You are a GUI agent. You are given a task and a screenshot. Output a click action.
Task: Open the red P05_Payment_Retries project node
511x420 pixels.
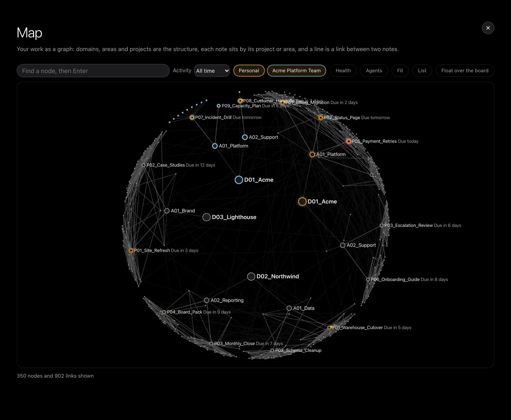tap(349, 141)
